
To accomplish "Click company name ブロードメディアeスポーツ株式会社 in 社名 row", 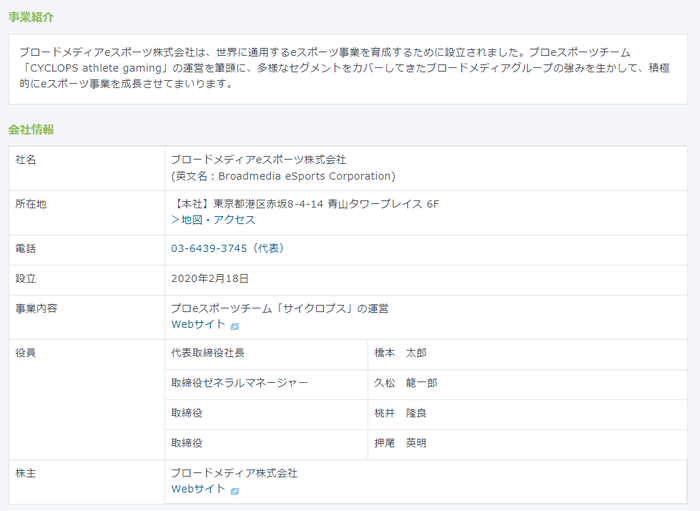I will [258, 159].
